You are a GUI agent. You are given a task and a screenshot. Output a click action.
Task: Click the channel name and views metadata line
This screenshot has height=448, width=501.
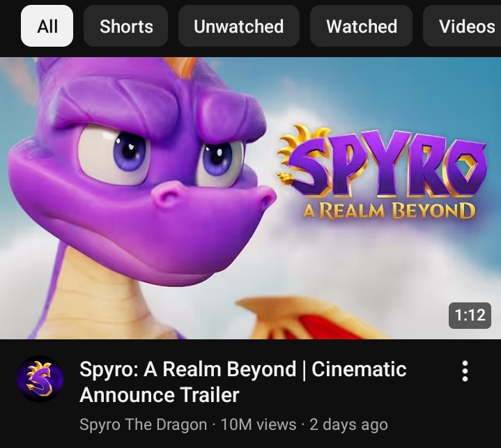tap(233, 424)
